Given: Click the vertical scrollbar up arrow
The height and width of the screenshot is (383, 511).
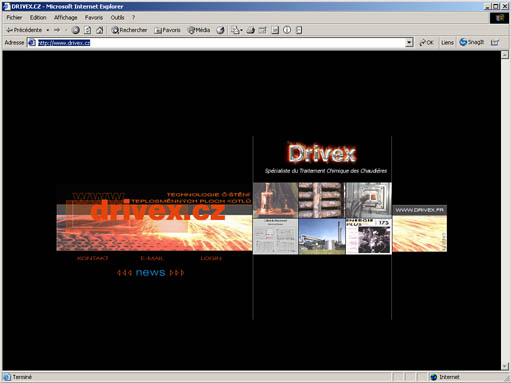Looking at the screenshot, I should click(x=505, y=55).
